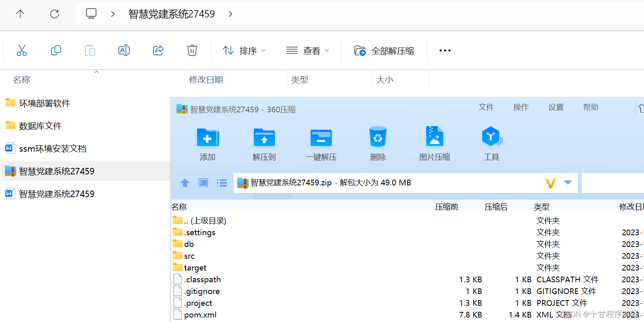Click the Rename icon in Explorer toolbar
This screenshot has width=644, height=322.
[124, 50]
